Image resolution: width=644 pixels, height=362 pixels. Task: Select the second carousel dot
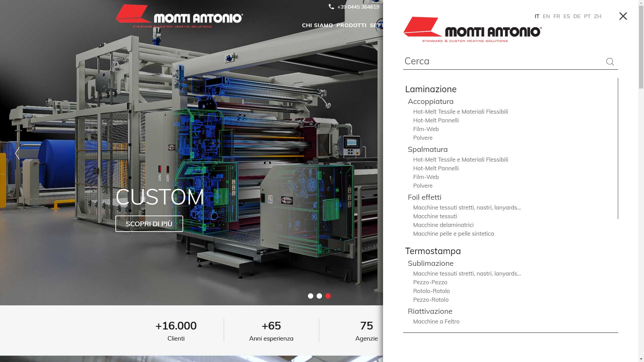[319, 296]
